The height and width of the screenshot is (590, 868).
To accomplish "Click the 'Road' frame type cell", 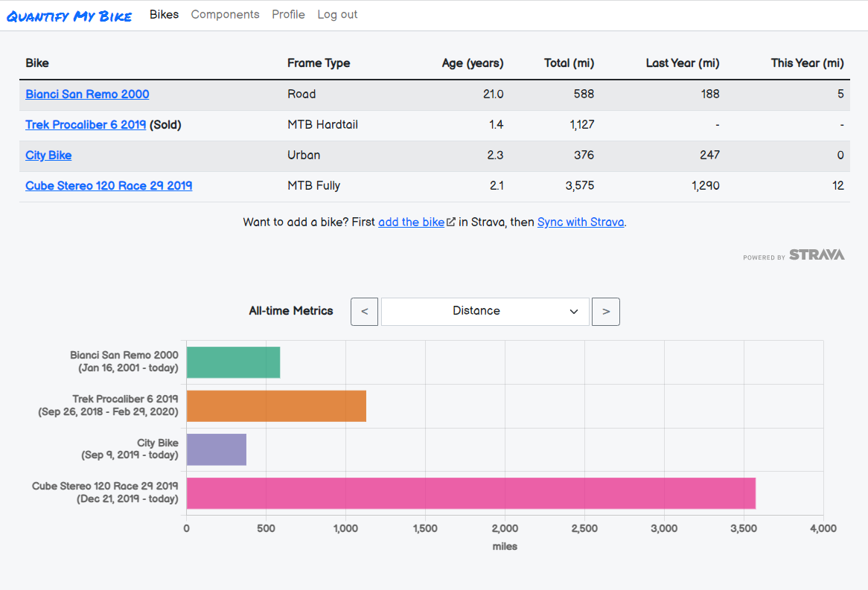I will (301, 94).
